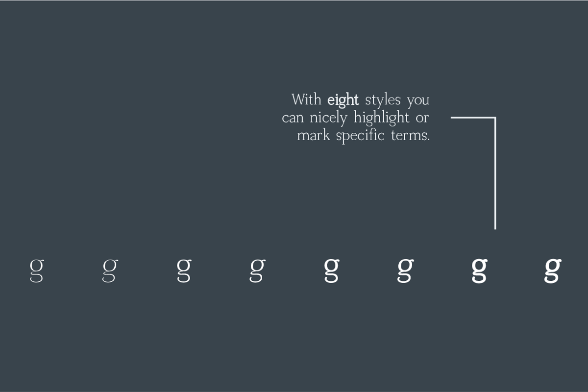The height and width of the screenshot is (392, 588).
Task: Click the first, thinnest g glyph
Action: click(36, 269)
